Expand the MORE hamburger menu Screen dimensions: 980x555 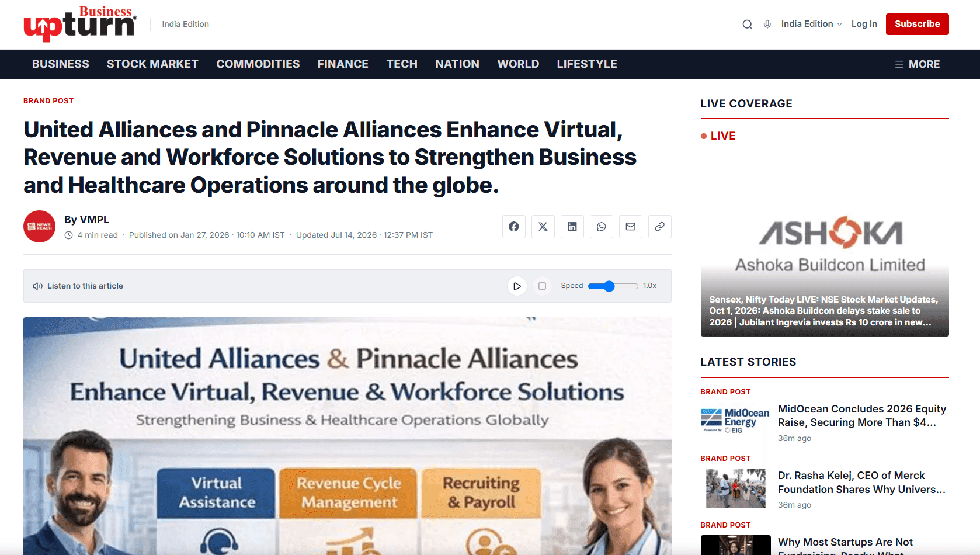tap(917, 64)
